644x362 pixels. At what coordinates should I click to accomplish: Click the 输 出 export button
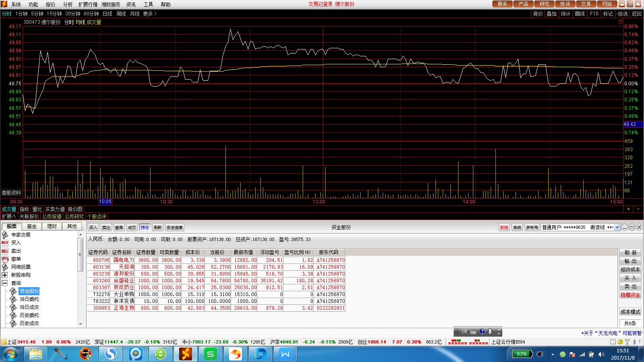point(630,261)
